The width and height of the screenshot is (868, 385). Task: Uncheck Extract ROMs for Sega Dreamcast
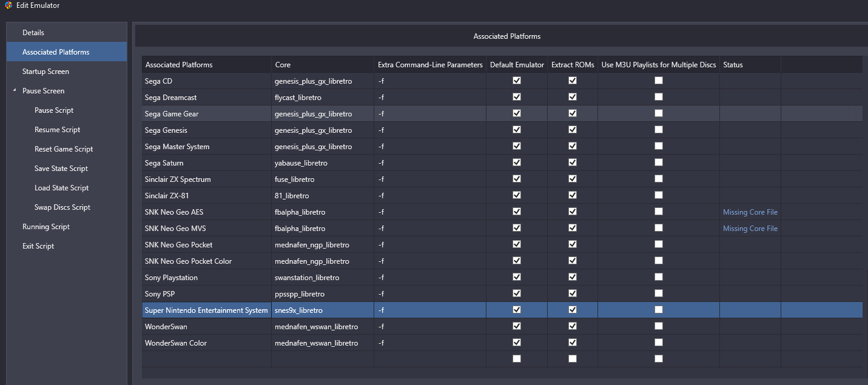(573, 97)
